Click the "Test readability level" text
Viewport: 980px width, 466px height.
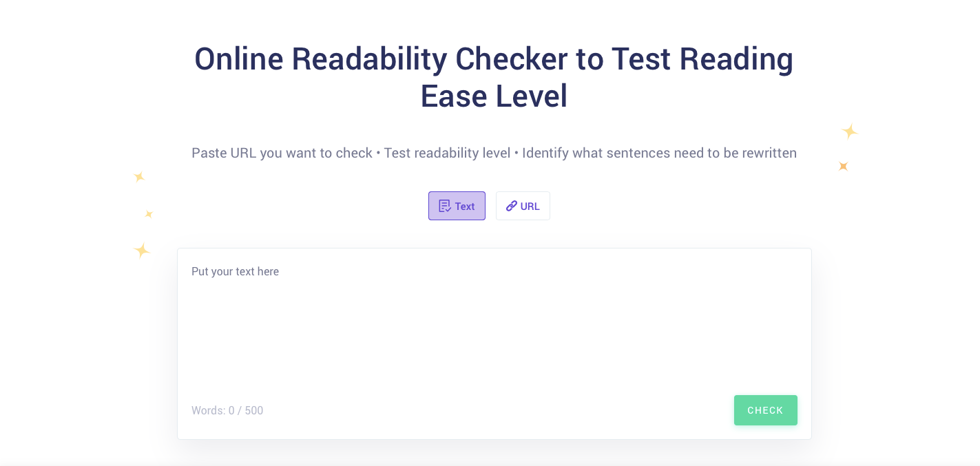pyautogui.click(x=447, y=153)
